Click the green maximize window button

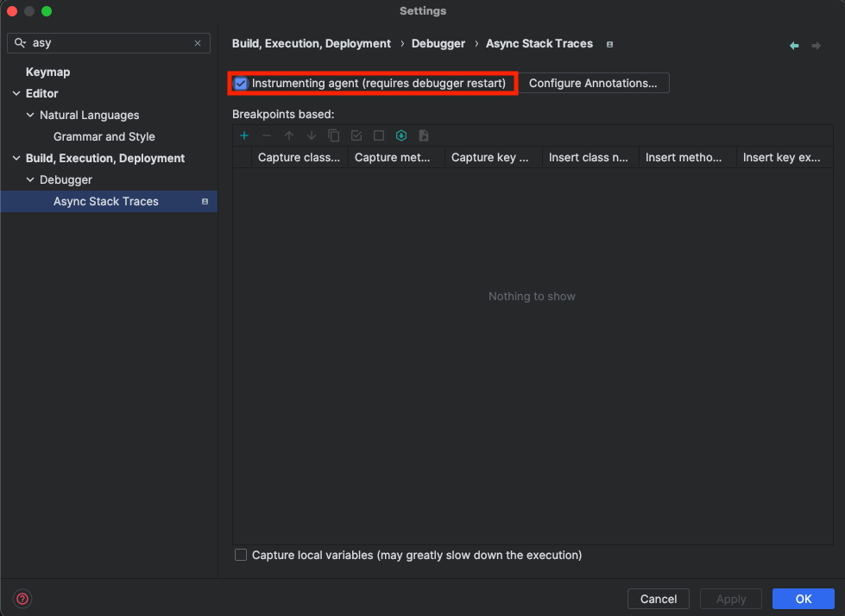[47, 11]
